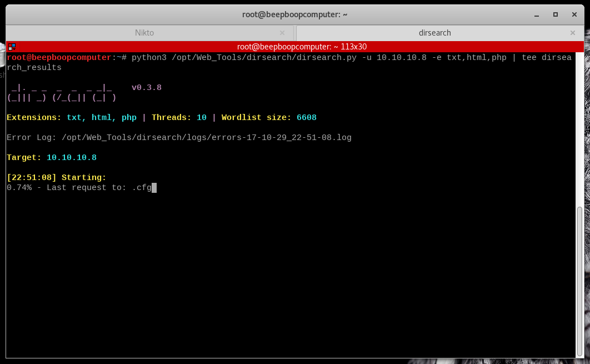Click the empty scrollbar track above the thumb

pyautogui.click(x=580, y=128)
